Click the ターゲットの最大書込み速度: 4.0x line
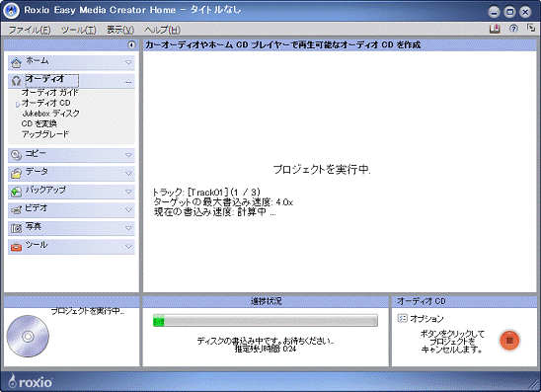 click(223, 202)
